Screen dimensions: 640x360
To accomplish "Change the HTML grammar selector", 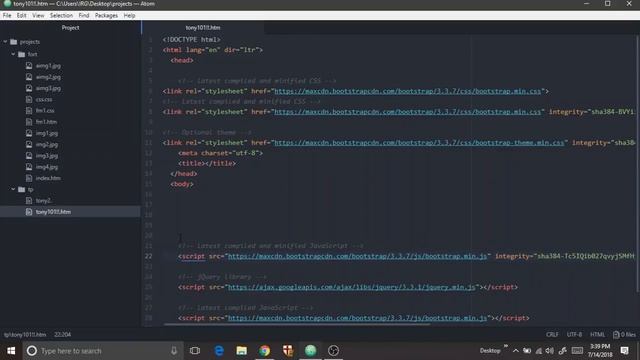I will click(597, 335).
